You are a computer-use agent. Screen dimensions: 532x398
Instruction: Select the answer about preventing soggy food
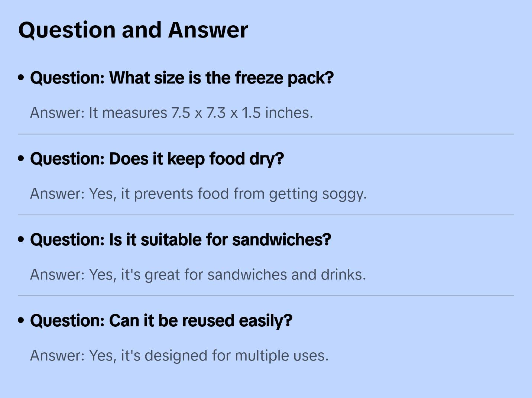(x=198, y=194)
